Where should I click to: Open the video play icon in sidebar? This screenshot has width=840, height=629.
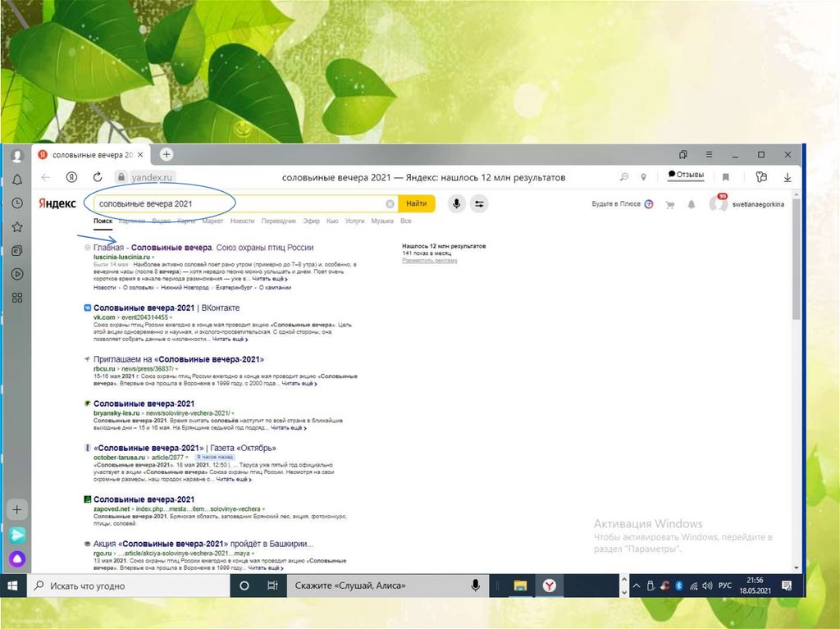(x=17, y=274)
